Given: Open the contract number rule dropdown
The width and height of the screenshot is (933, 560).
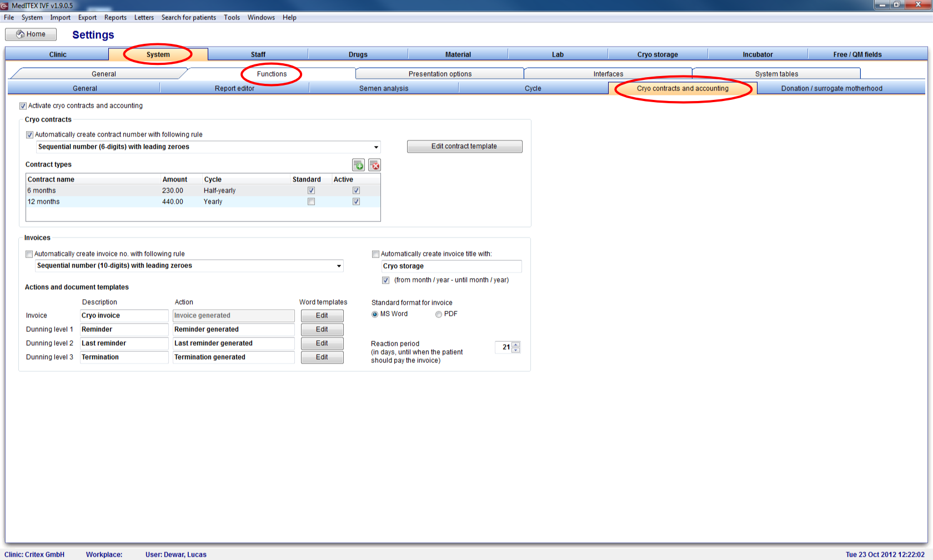Looking at the screenshot, I should (x=376, y=147).
